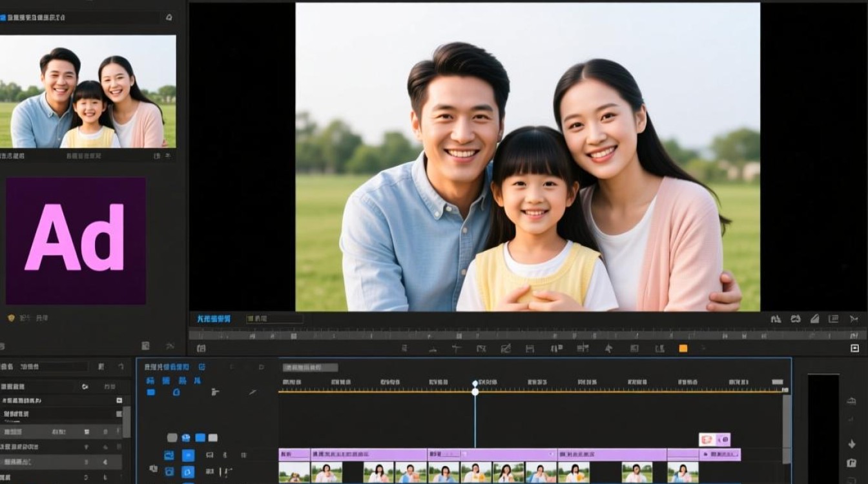The width and height of the screenshot is (868, 484).
Task: Click the solid blue rectangle icon in timeline header
Action: [151, 392]
